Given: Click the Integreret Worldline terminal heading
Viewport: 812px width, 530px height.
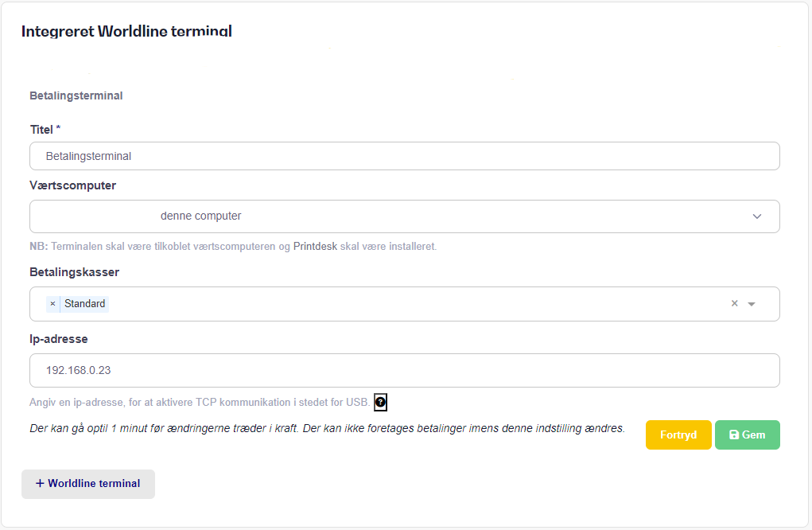Looking at the screenshot, I should tap(126, 31).
